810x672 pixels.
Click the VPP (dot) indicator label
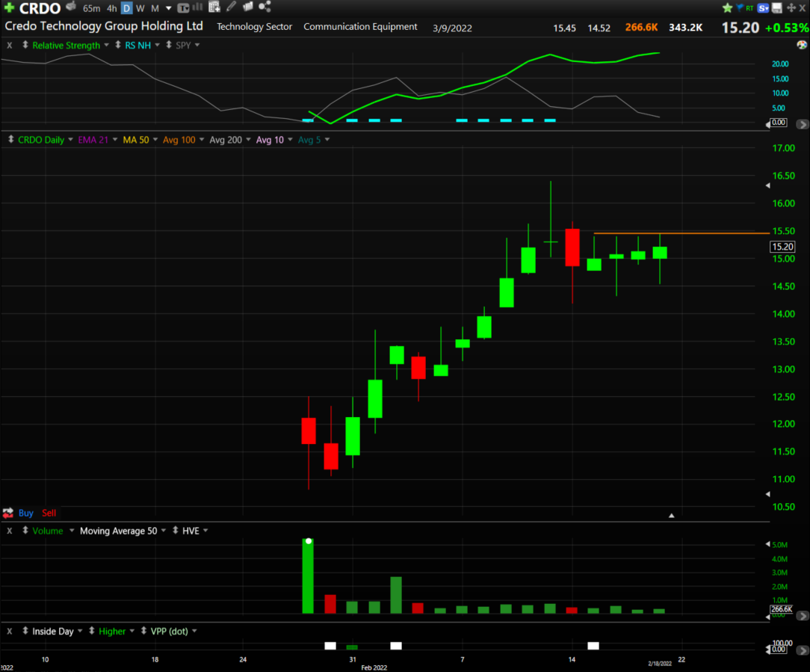pos(169,631)
